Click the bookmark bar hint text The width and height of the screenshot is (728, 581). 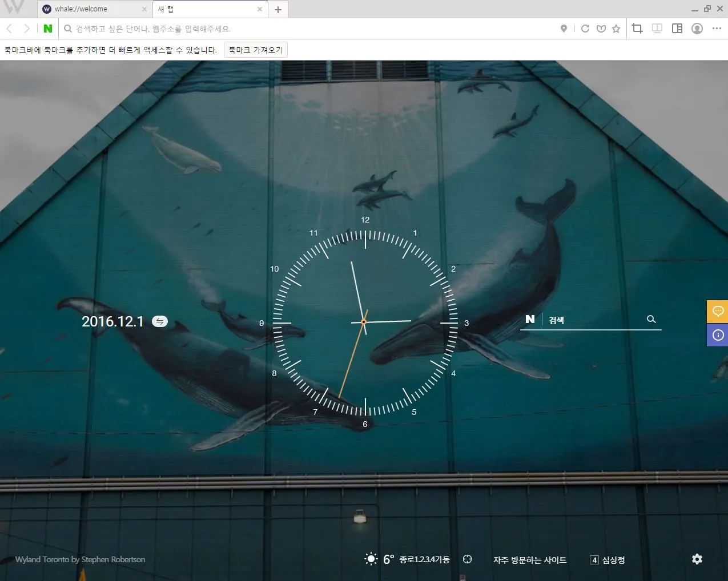click(x=111, y=50)
